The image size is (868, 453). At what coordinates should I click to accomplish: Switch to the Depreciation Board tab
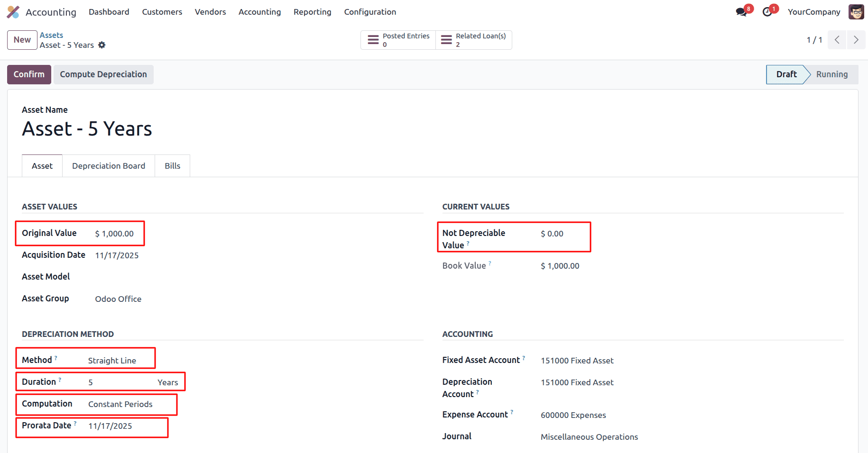(x=109, y=165)
